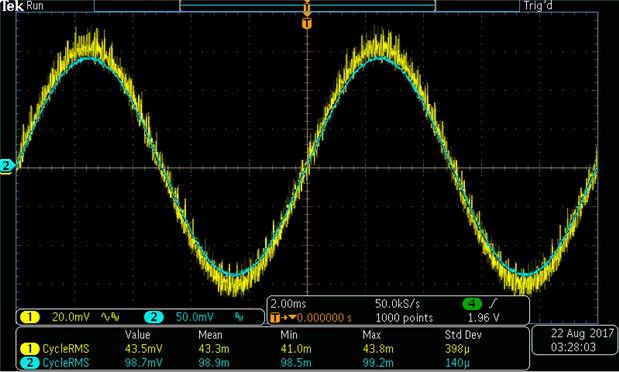The image size is (619, 372).
Task: Click the record view bar at top
Action: point(307,6)
